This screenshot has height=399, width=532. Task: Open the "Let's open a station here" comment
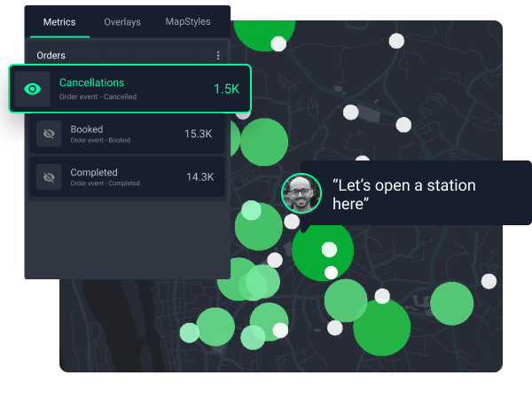tap(403, 194)
